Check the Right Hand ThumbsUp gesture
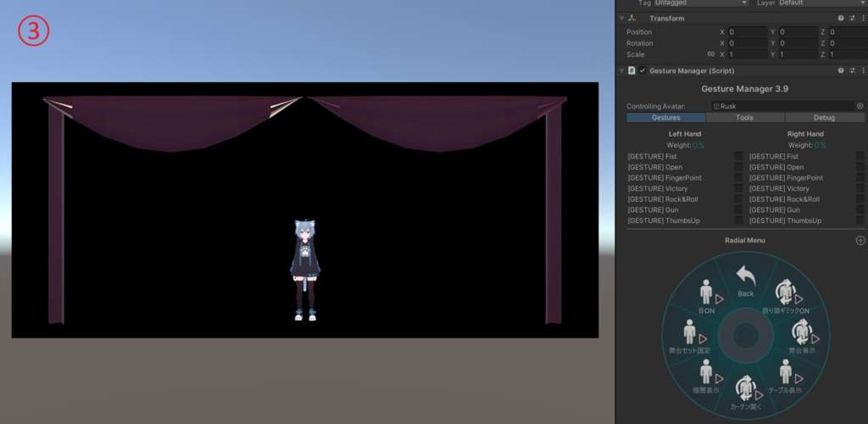The width and height of the screenshot is (868, 424). [x=860, y=220]
